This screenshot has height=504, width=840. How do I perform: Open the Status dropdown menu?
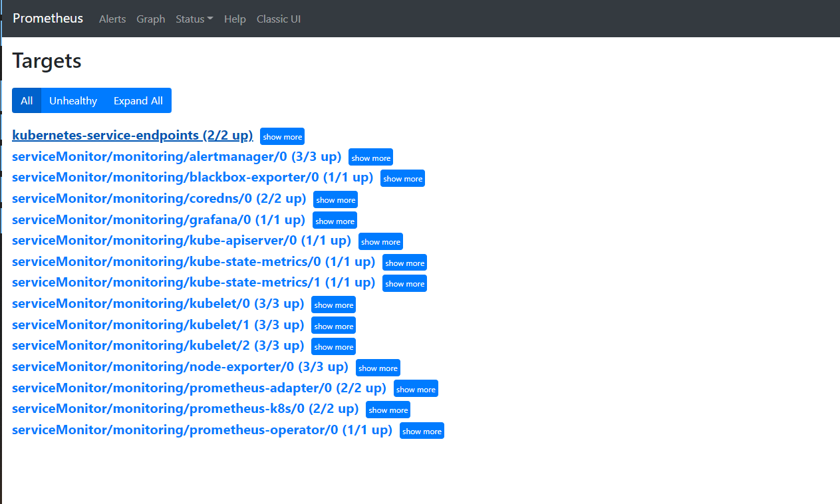[x=194, y=19]
